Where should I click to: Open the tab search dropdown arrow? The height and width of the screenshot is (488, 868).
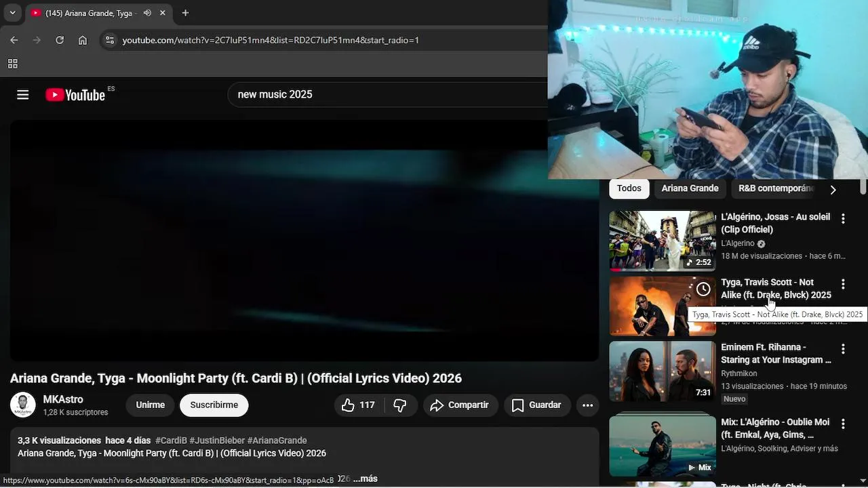tap(12, 13)
